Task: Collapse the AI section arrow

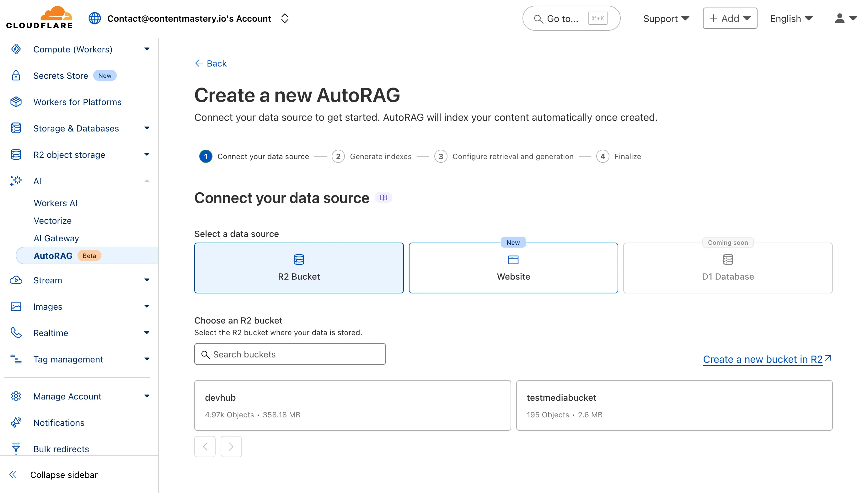Action: [x=147, y=181]
